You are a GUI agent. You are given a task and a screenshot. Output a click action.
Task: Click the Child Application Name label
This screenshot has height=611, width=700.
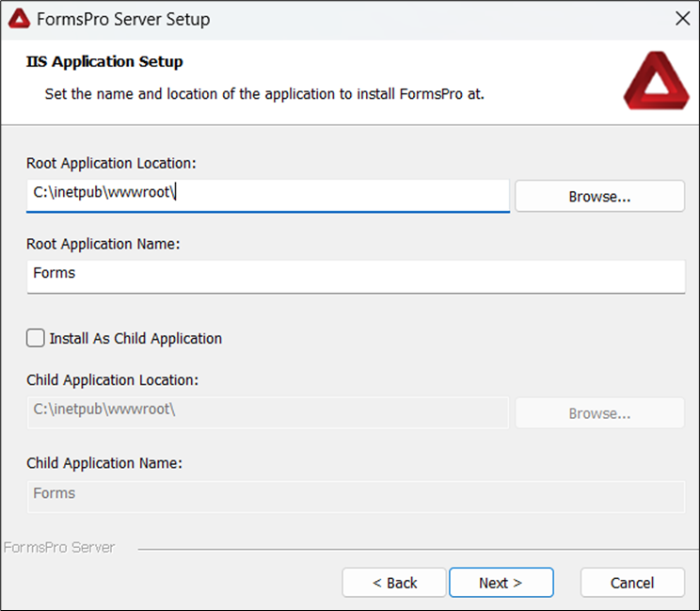click(x=104, y=463)
